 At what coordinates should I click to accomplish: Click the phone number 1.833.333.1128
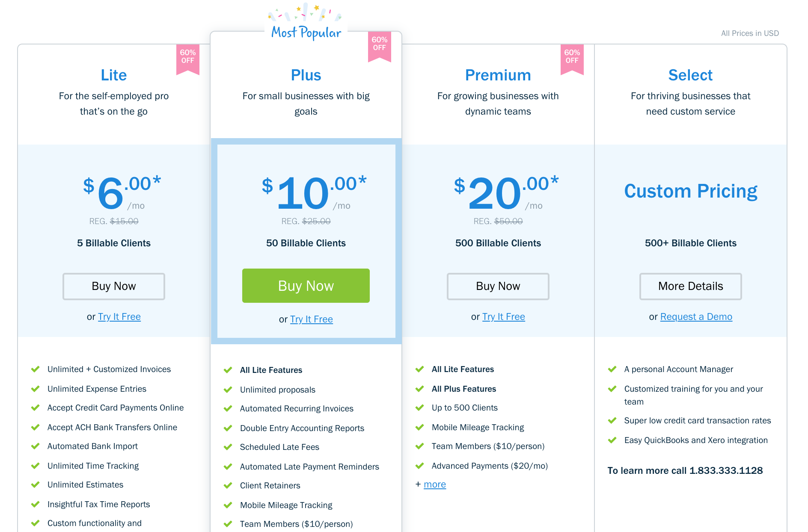pyautogui.click(x=726, y=470)
